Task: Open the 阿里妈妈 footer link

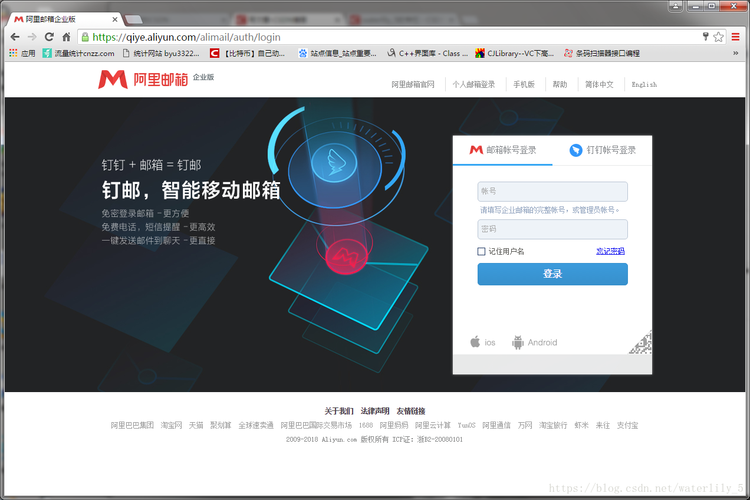Action: [x=394, y=425]
